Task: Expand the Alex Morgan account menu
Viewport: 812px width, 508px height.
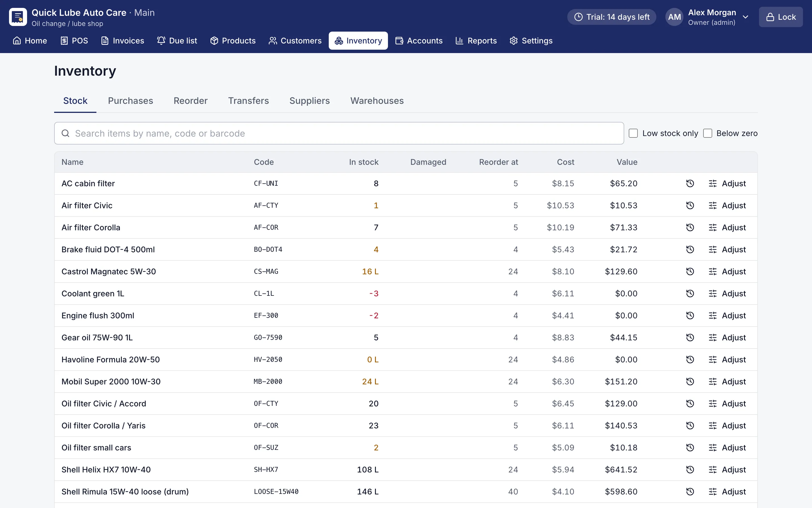Action: [x=708, y=17]
